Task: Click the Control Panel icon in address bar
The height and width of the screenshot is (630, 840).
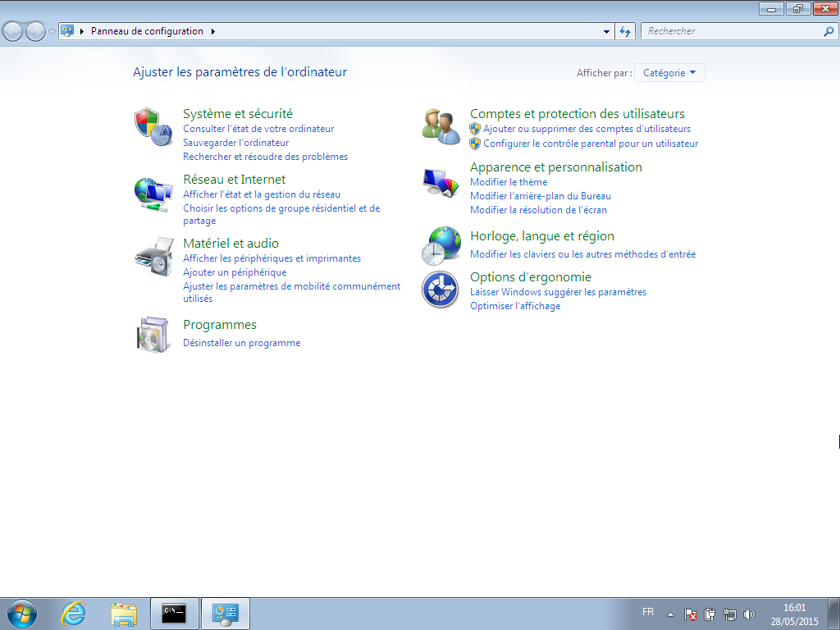Action: 67,31
